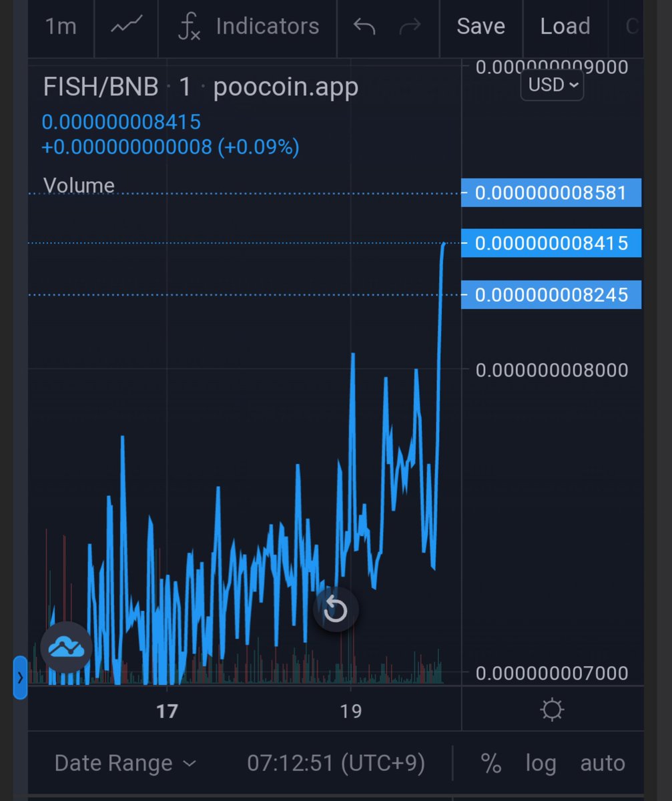Click the Volume indicator label
Screen dimensions: 672x801
tap(79, 186)
